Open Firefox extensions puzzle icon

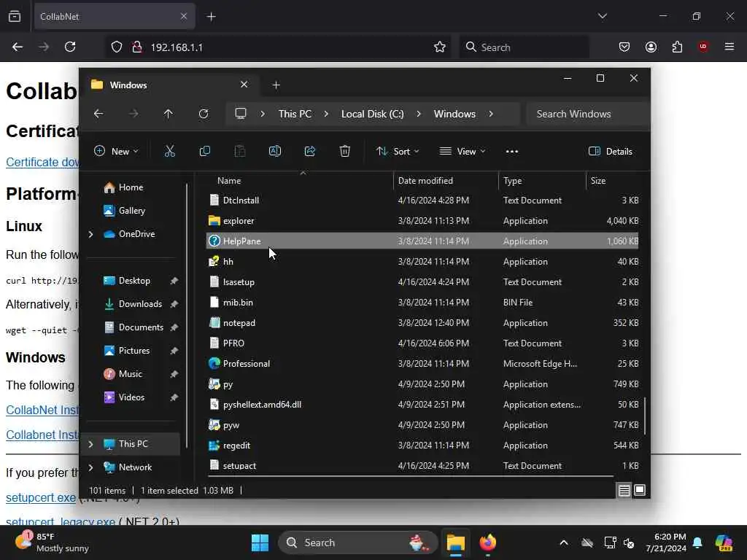(x=677, y=47)
